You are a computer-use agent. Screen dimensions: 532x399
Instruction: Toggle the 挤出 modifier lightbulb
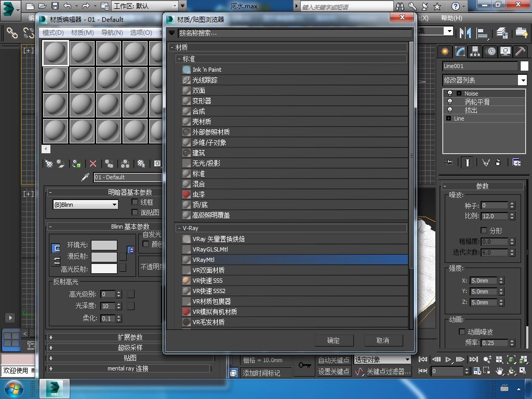click(450, 110)
